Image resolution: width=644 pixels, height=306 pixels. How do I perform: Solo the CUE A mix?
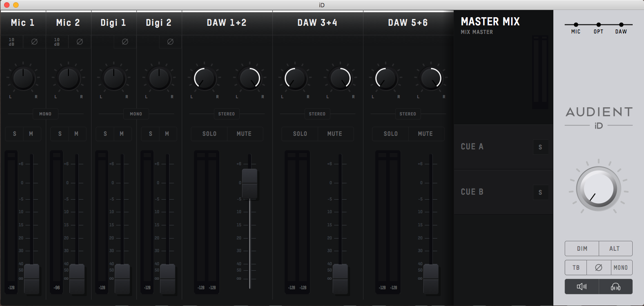pyautogui.click(x=540, y=147)
